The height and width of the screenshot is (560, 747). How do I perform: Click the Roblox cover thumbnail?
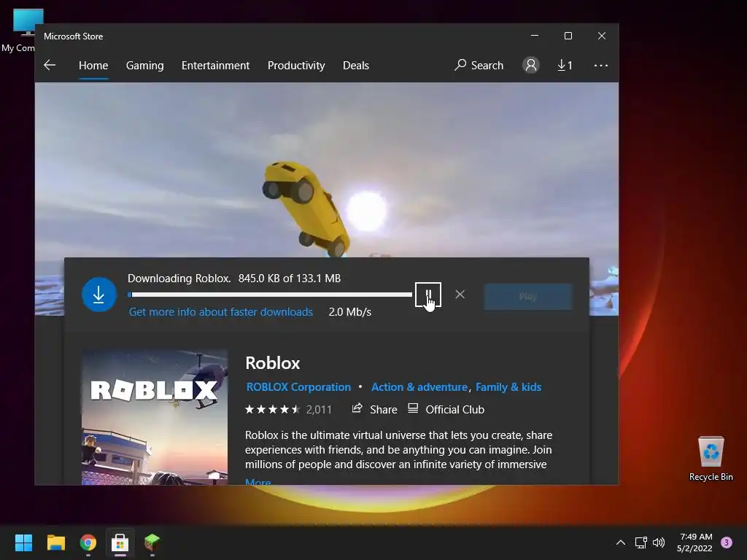[155, 418]
